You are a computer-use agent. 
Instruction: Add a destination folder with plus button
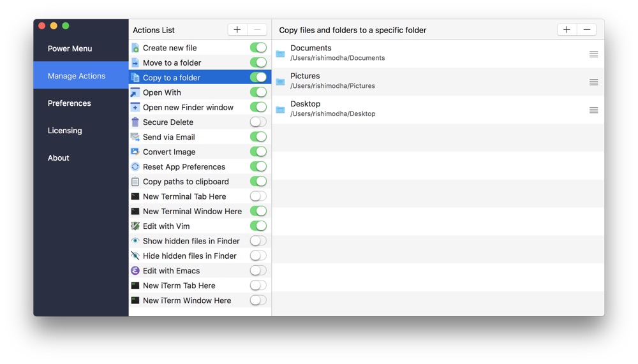567,30
